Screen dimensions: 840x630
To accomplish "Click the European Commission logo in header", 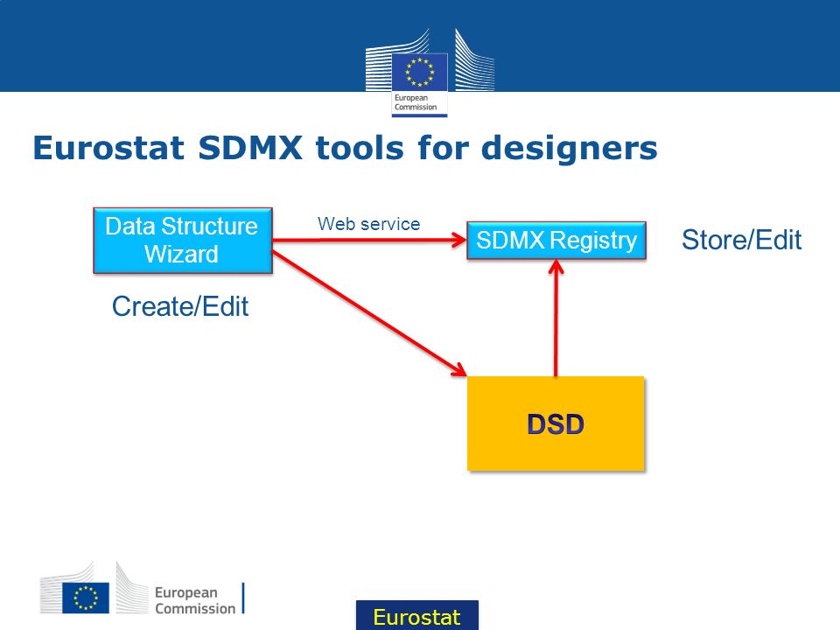I will click(430, 73).
